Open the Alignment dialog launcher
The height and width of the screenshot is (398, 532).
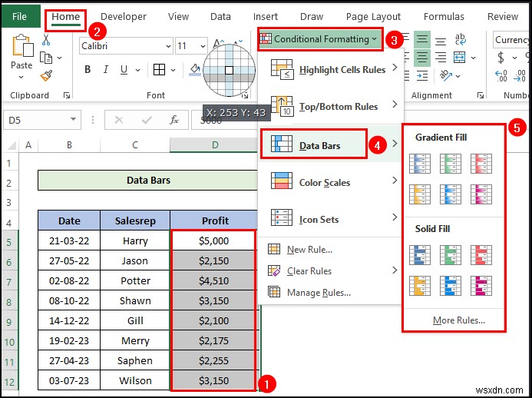(480, 95)
